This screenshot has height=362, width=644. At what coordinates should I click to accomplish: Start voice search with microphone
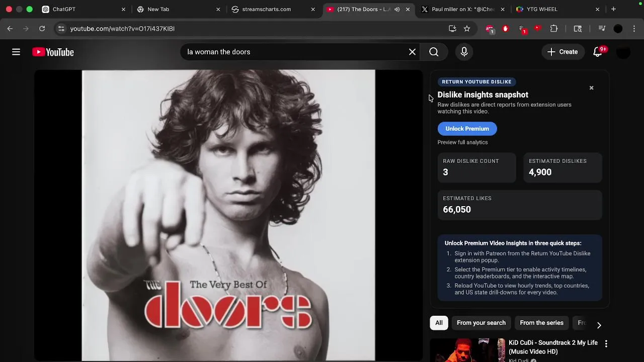click(464, 52)
